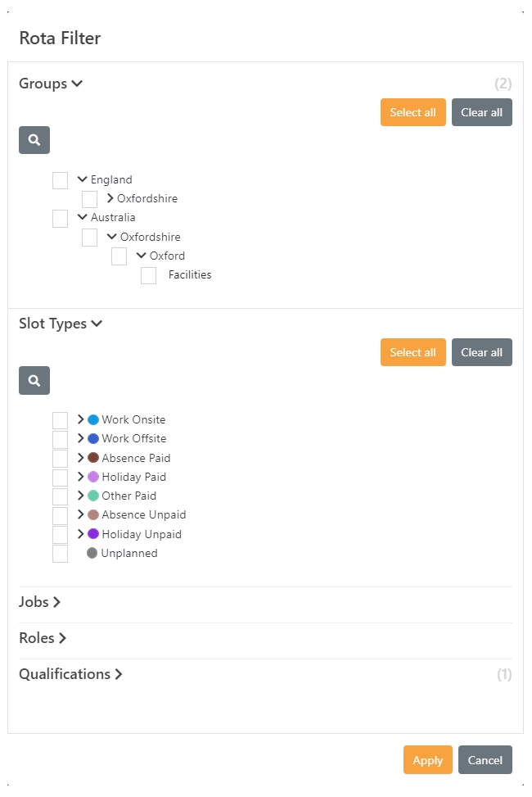Clear all Slot Types selections
This screenshot has height=797, width=532.
(482, 352)
